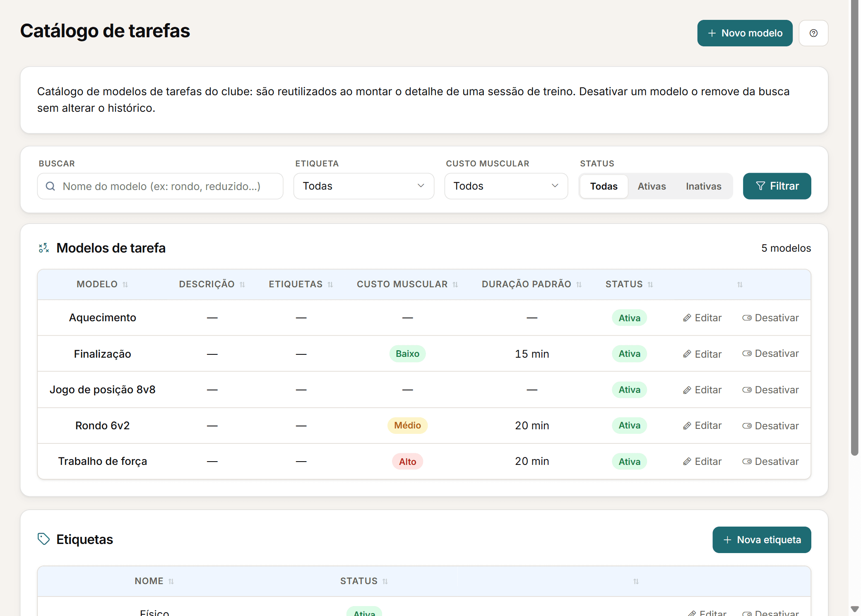Sort by the Etiquetas column sort icon
The width and height of the screenshot is (861, 616).
[x=330, y=284]
